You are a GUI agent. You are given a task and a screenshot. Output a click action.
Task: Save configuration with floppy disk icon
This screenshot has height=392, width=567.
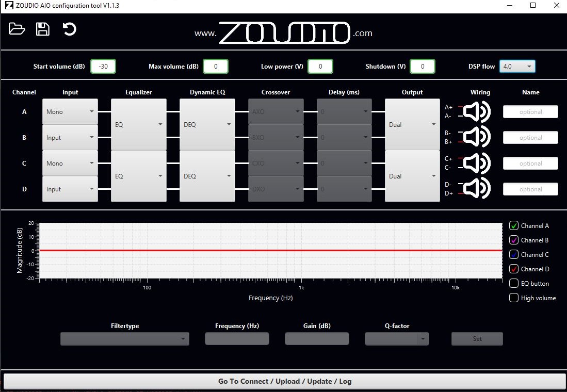pos(43,29)
